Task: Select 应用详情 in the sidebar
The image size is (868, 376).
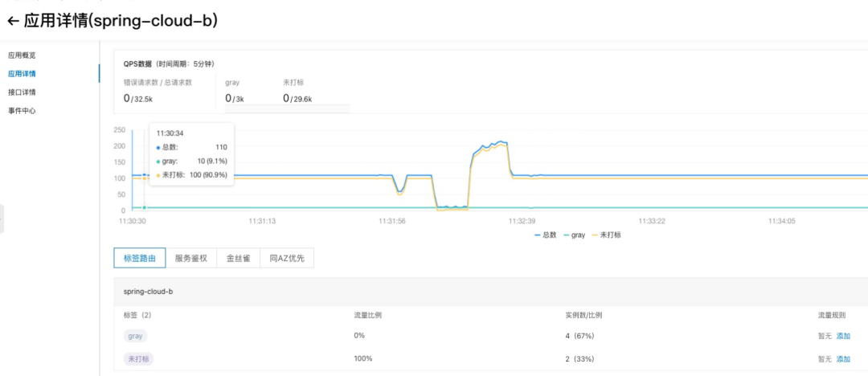Action: coord(23,74)
